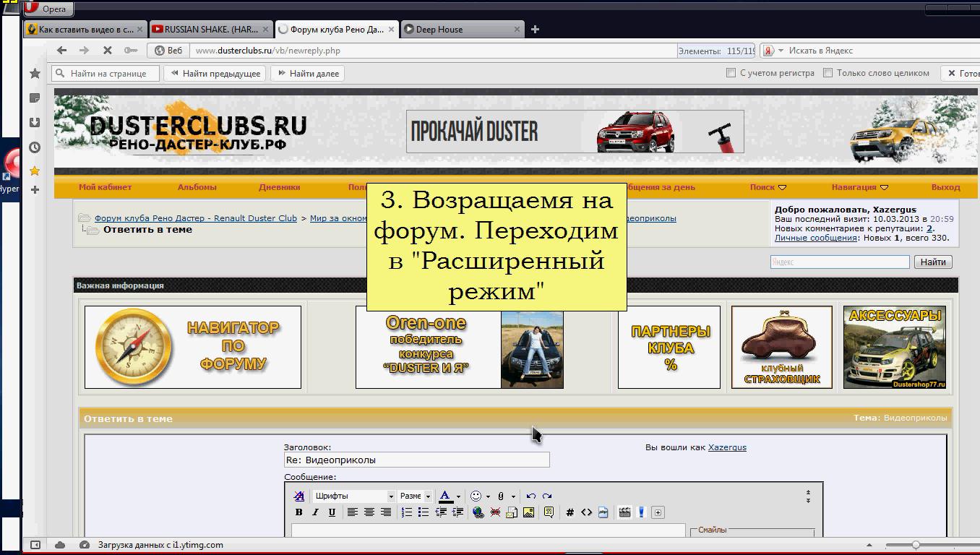Switch to RUSSIAN SHAKE YouTube tab
This screenshot has height=555, width=980.
tap(212, 30)
